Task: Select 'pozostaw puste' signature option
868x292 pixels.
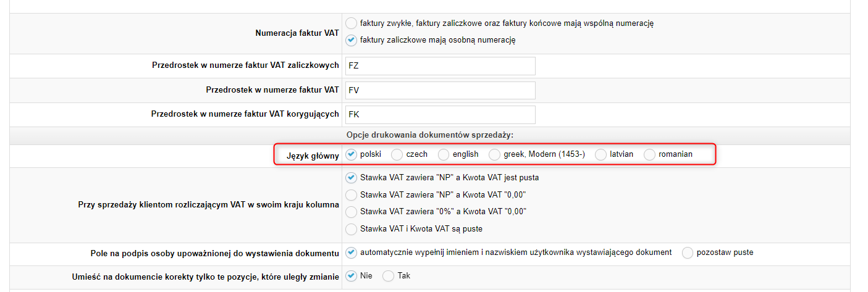Action: pyautogui.click(x=688, y=252)
